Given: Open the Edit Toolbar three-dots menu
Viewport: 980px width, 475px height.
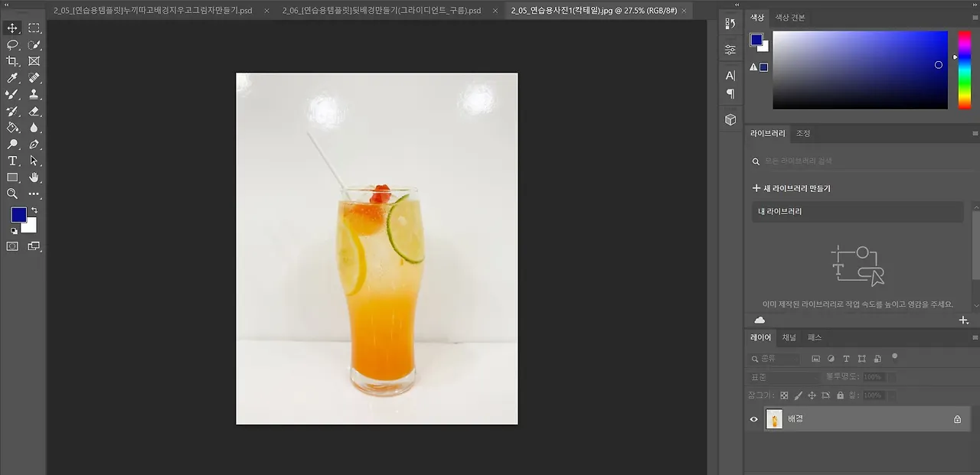Looking at the screenshot, I should [34, 194].
